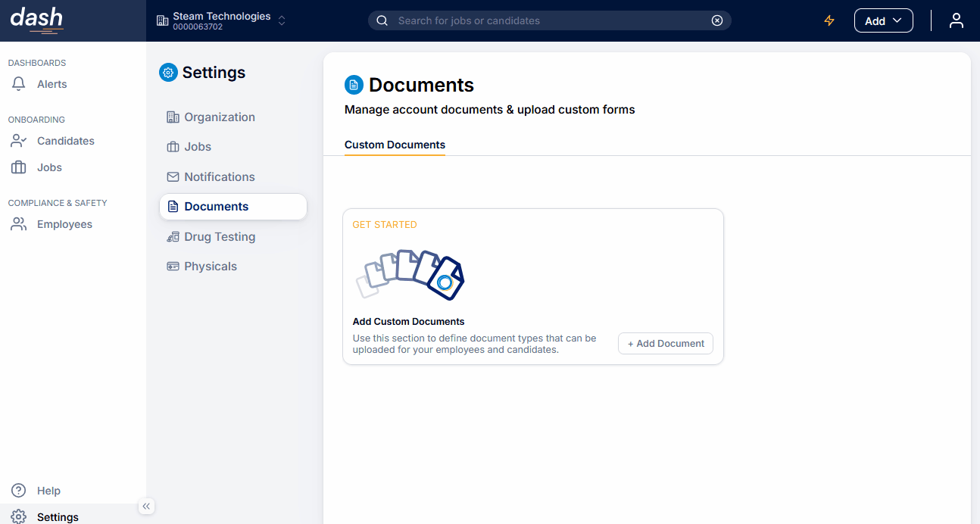This screenshot has width=980, height=524.
Task: Click the Notifications envelope icon
Action: (x=173, y=176)
